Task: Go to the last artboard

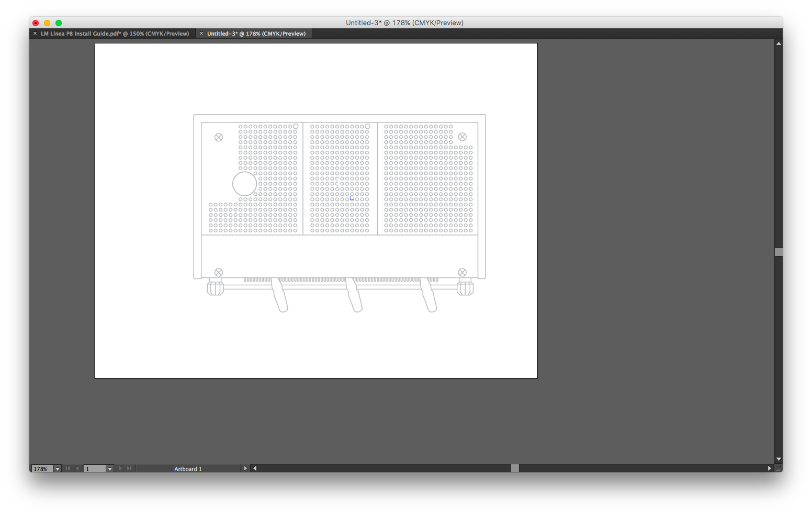Action: coord(129,468)
